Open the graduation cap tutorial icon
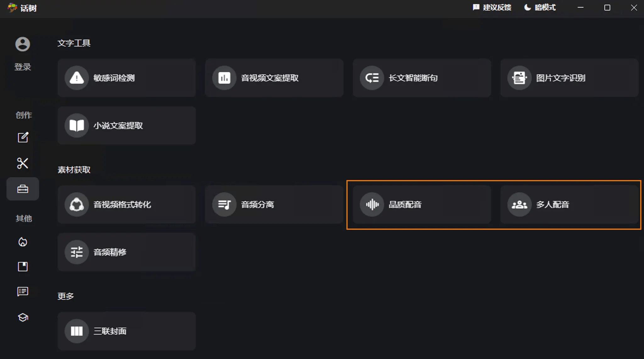Image resolution: width=644 pixels, height=359 pixels. point(23,318)
